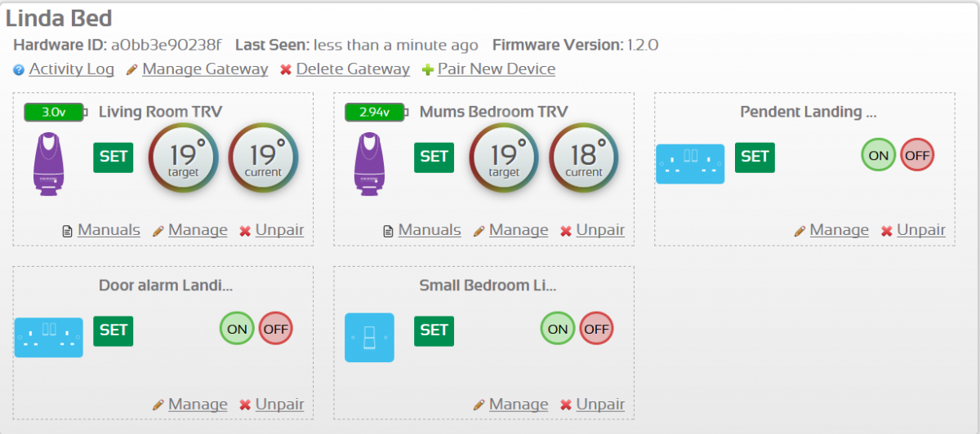980x434 pixels.
Task: Open Manage Gateway
Action: (204, 69)
